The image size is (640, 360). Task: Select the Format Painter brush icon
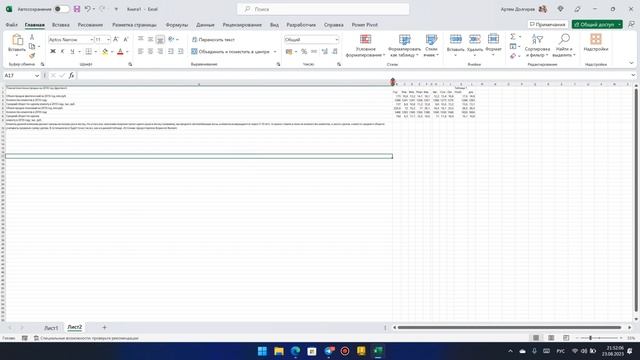[x=32, y=55]
